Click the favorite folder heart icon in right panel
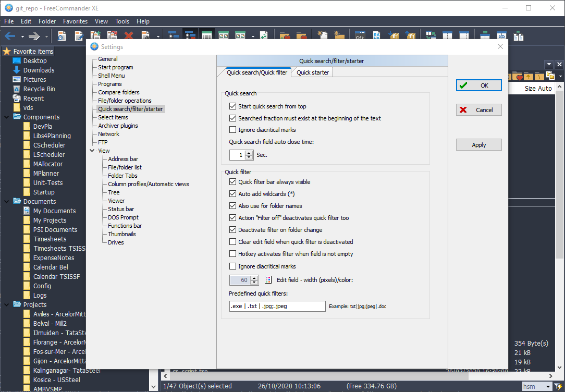 coord(518,76)
